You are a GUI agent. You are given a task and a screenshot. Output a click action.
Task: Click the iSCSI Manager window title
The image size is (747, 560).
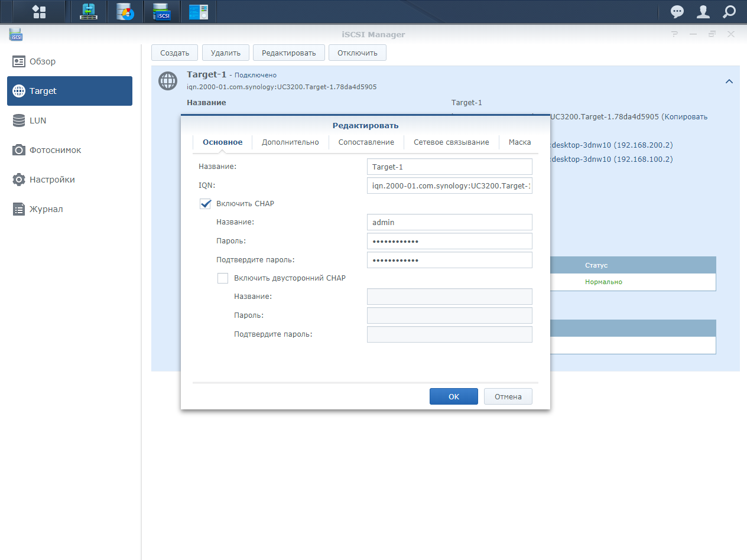(373, 34)
